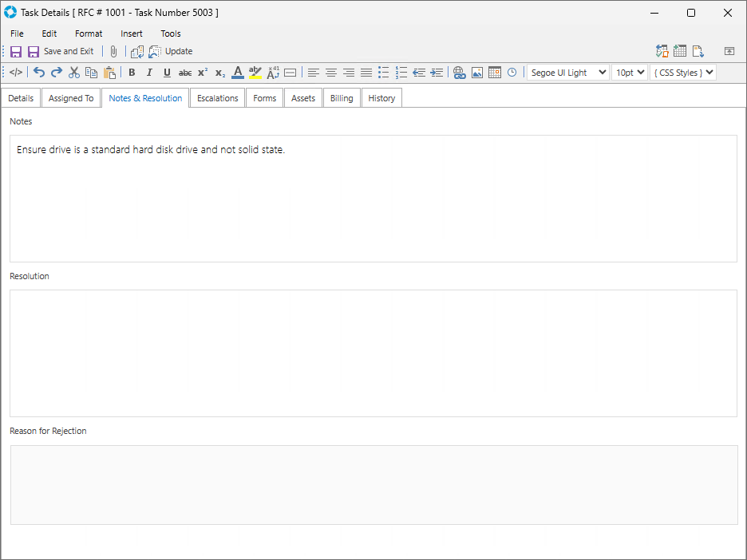Open the 10pt font size dropdown
The width and height of the screenshot is (747, 560).
(629, 73)
